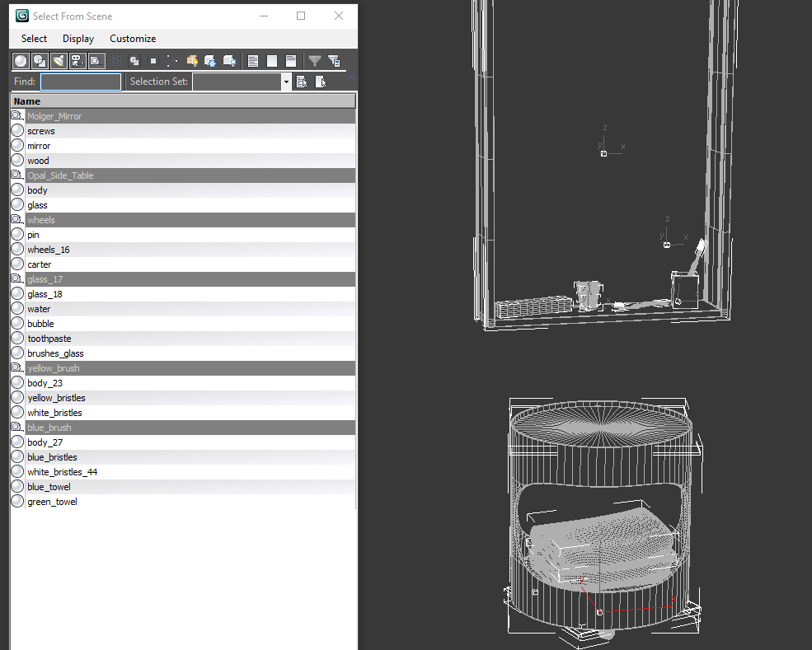Select the green_towel object row
The image size is (812, 650).
point(183,502)
